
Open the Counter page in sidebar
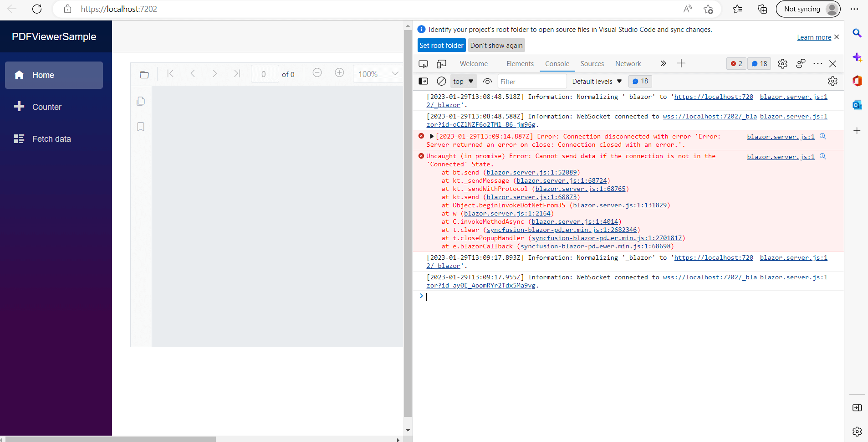46,107
